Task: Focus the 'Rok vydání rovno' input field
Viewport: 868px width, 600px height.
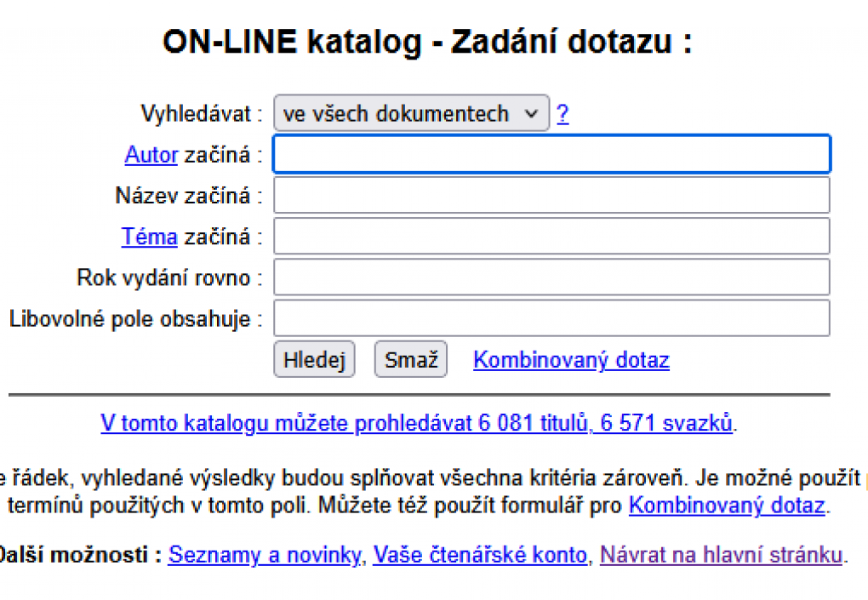Action: 552,277
